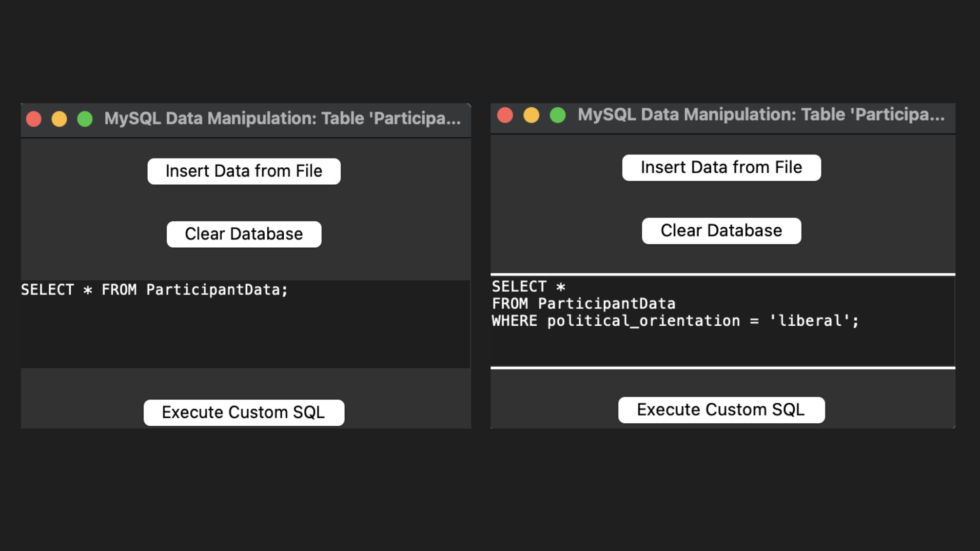Click Insert Data from File in the right window
This screenshot has width=980, height=551.
[721, 167]
